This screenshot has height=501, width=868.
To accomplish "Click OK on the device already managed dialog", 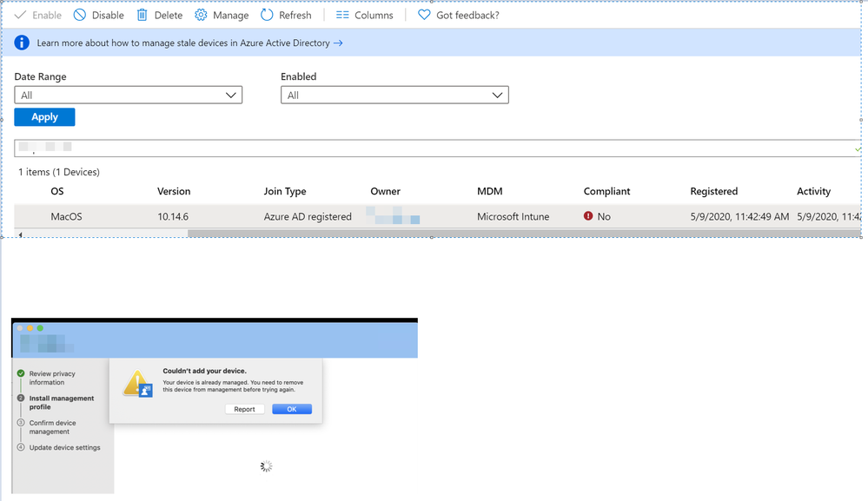I will [x=291, y=408].
